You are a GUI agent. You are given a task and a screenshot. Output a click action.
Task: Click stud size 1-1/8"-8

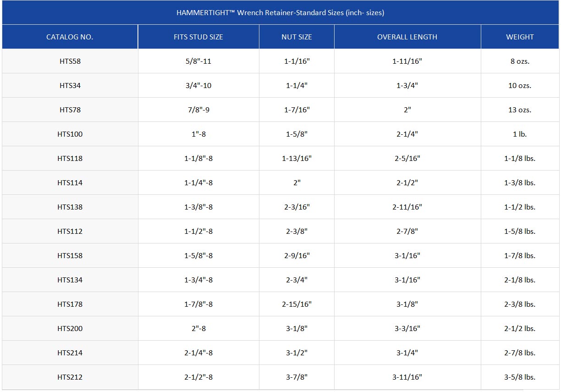point(198,159)
